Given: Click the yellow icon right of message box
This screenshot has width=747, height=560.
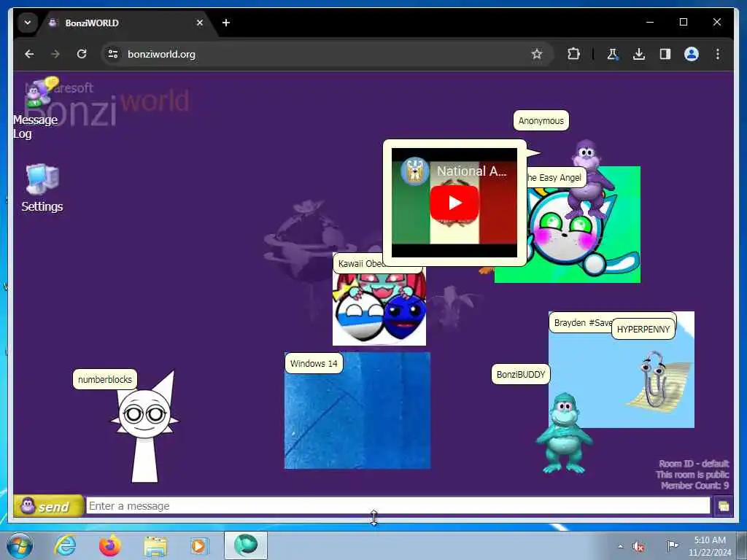Looking at the screenshot, I should pos(723,506).
